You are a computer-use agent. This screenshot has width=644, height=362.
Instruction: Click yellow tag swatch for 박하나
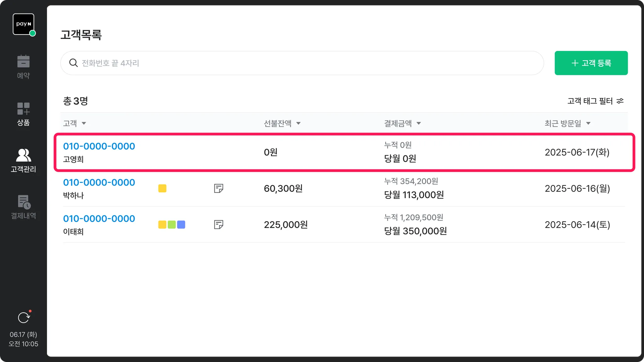pos(162,188)
